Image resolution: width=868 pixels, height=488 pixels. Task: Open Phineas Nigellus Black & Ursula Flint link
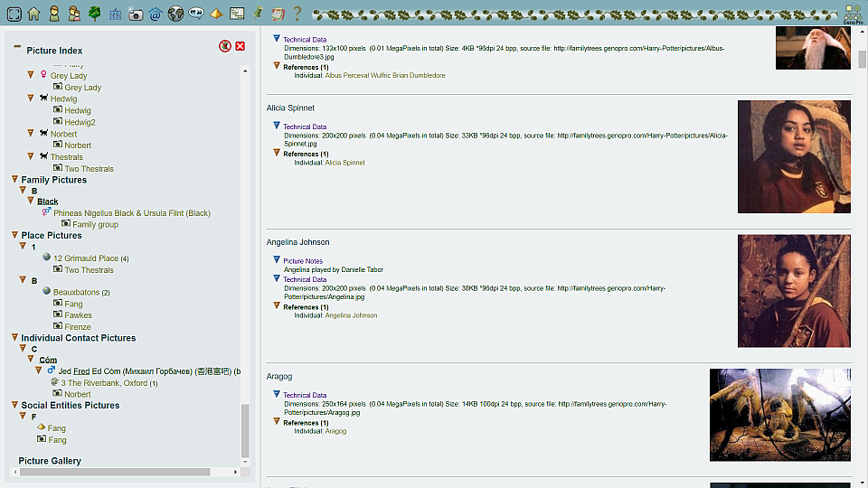click(x=132, y=213)
